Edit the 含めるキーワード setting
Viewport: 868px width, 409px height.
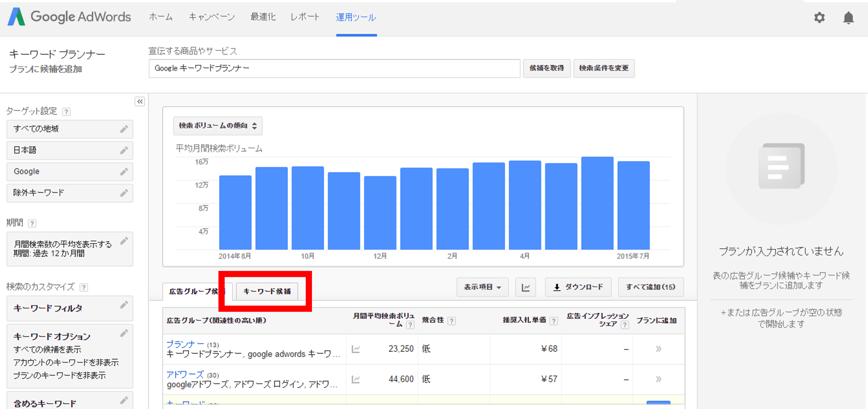123,401
